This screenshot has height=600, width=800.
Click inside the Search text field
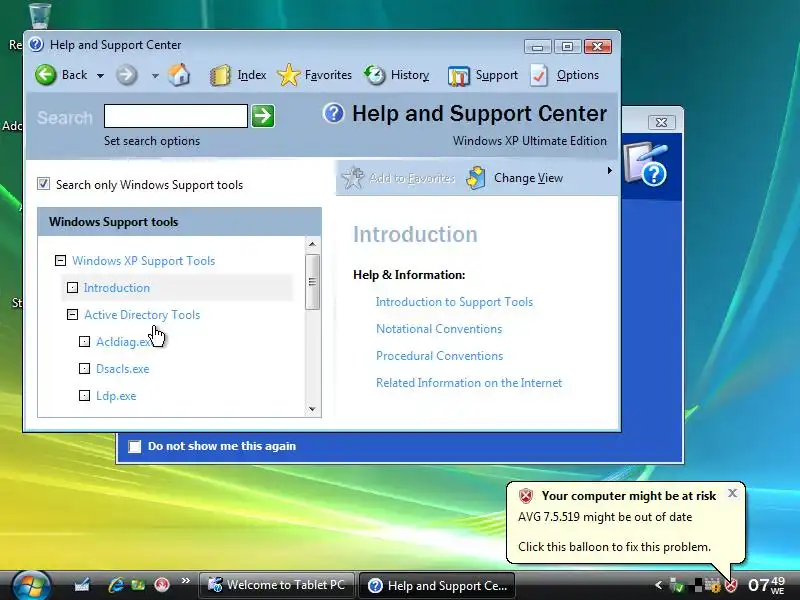[176, 116]
